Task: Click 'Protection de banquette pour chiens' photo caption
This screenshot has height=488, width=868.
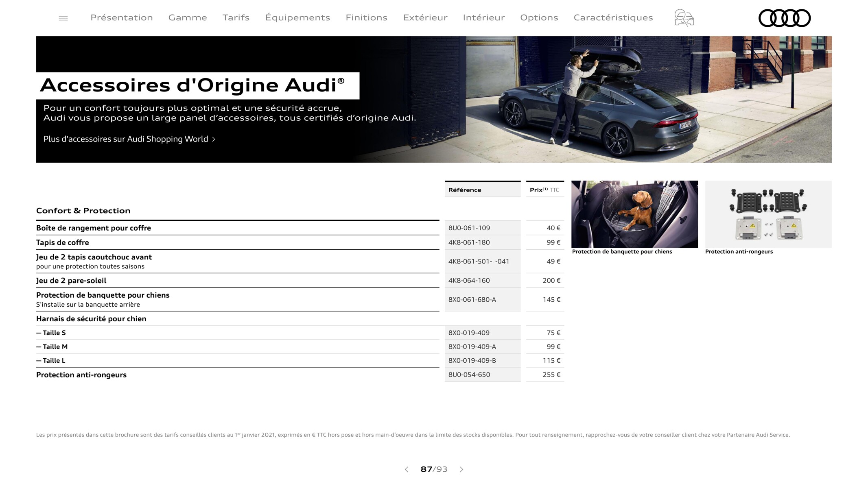Action: pos(622,252)
